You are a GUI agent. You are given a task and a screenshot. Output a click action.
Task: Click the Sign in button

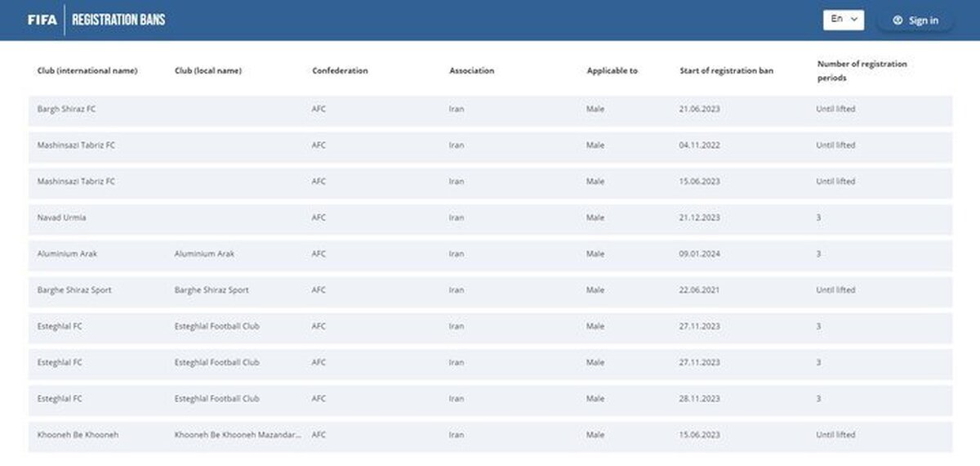(x=915, y=20)
